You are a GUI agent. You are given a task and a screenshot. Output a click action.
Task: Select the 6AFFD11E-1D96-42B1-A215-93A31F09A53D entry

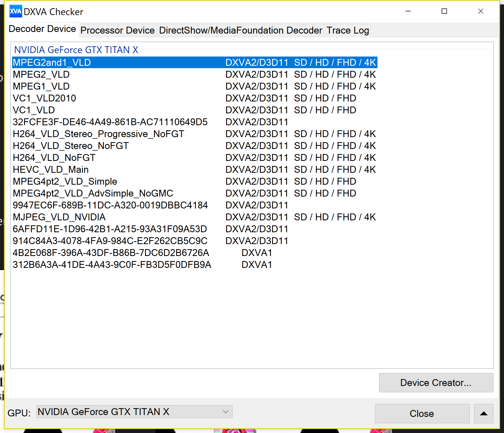195,229
